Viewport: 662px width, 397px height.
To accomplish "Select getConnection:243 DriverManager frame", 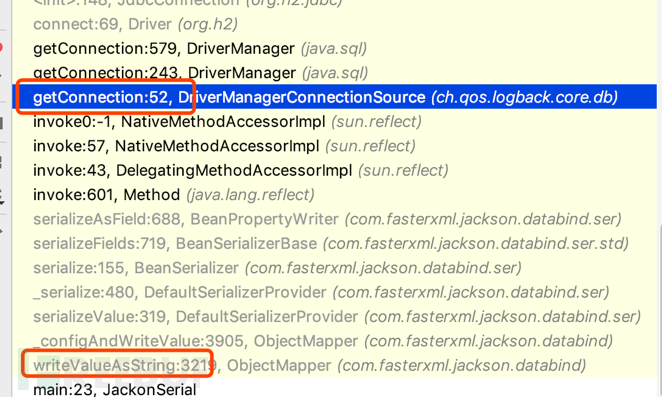I will pyautogui.click(x=334, y=73).
